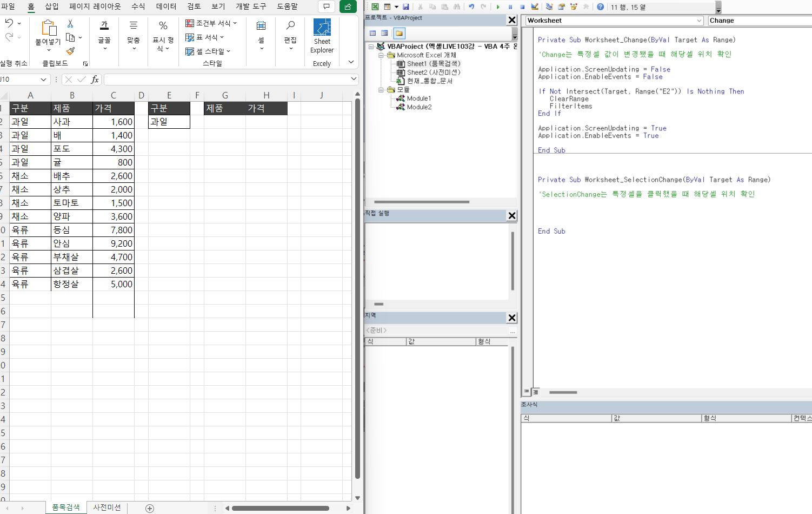Click the Find binoculars icon in VBA toolbar
812x514 pixels.
click(x=457, y=7)
